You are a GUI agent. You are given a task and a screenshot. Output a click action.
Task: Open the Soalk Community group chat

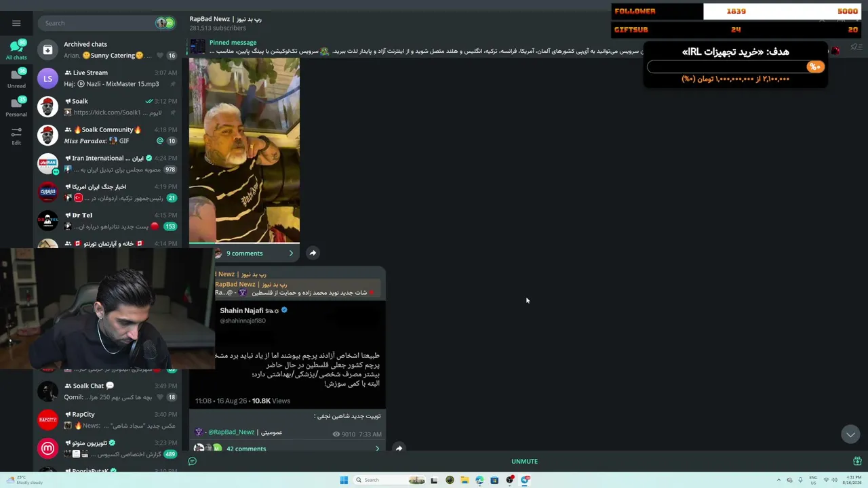(x=108, y=135)
